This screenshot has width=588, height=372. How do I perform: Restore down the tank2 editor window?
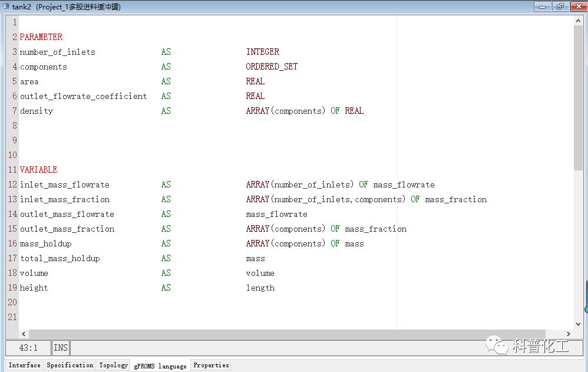[x=560, y=6]
